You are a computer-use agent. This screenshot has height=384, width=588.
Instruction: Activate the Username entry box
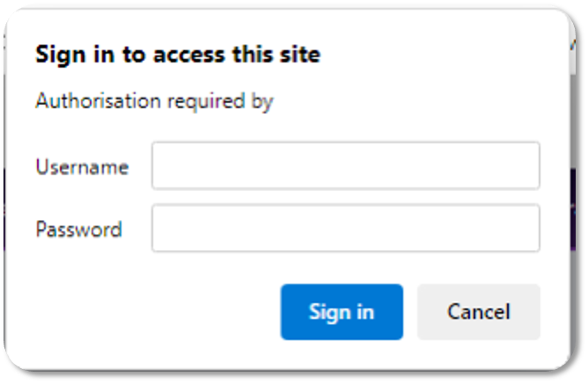pyautogui.click(x=345, y=166)
